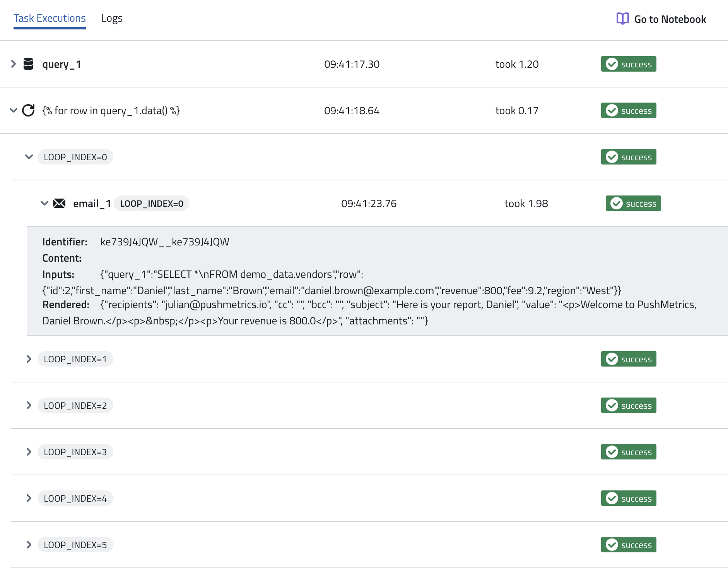Switch to the Logs tab

point(112,18)
